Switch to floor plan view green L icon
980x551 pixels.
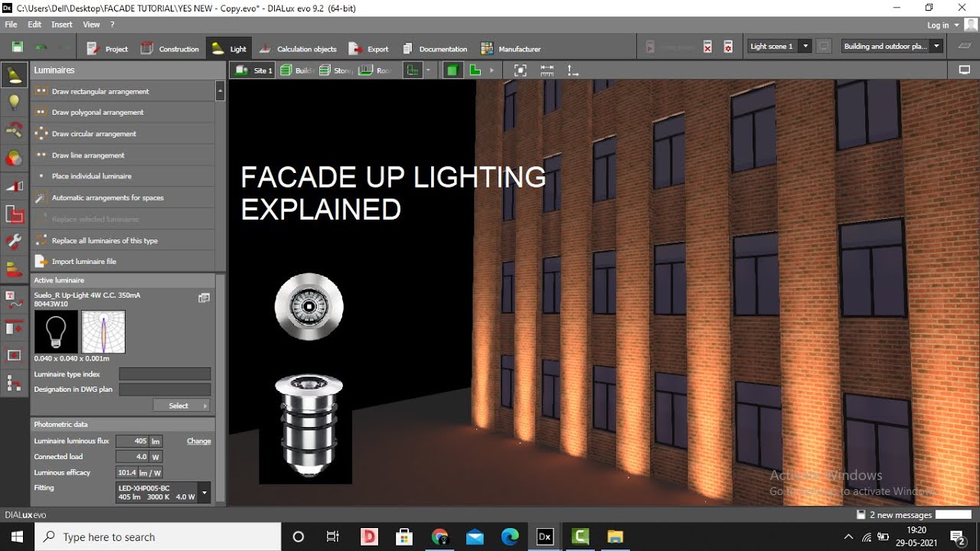pyautogui.click(x=475, y=70)
